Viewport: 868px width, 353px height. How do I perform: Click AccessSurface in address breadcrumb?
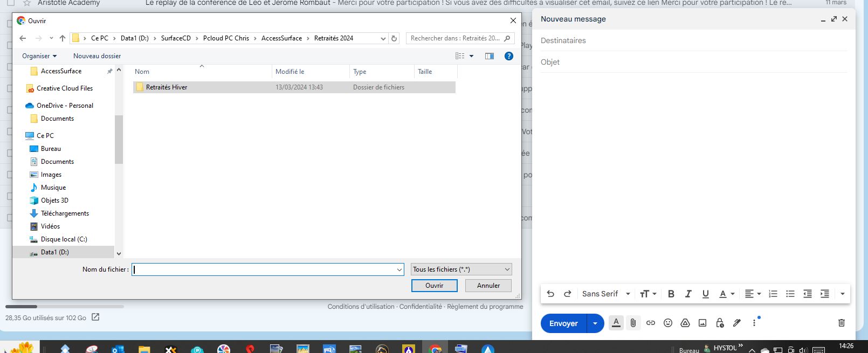tap(281, 38)
